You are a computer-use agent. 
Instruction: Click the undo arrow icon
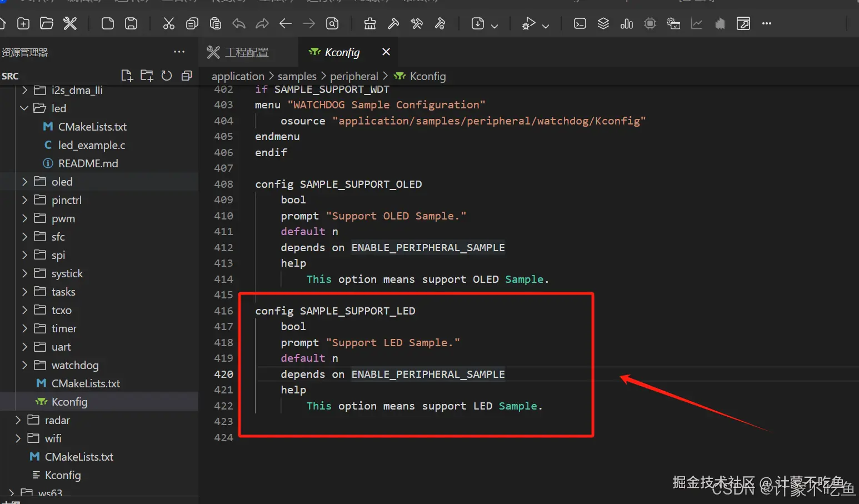(x=239, y=23)
